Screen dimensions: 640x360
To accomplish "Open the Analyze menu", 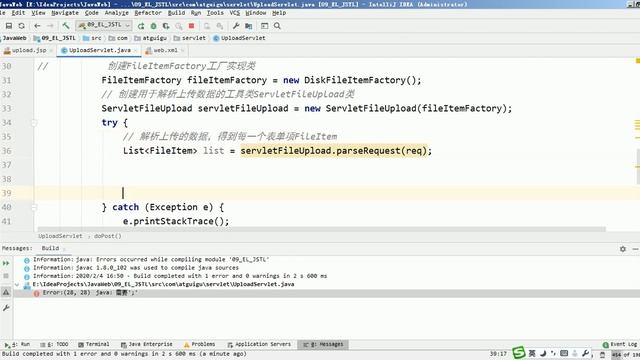I will coord(116,13).
